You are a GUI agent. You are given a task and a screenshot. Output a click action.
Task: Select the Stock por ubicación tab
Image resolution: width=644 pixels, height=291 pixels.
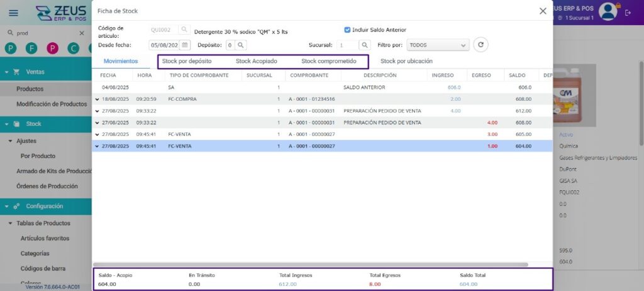[x=406, y=61]
